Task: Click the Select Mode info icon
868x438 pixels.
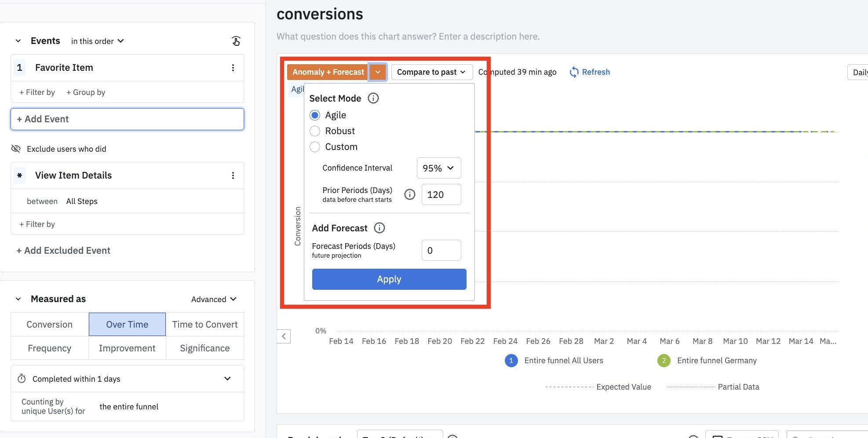Action: click(x=373, y=98)
